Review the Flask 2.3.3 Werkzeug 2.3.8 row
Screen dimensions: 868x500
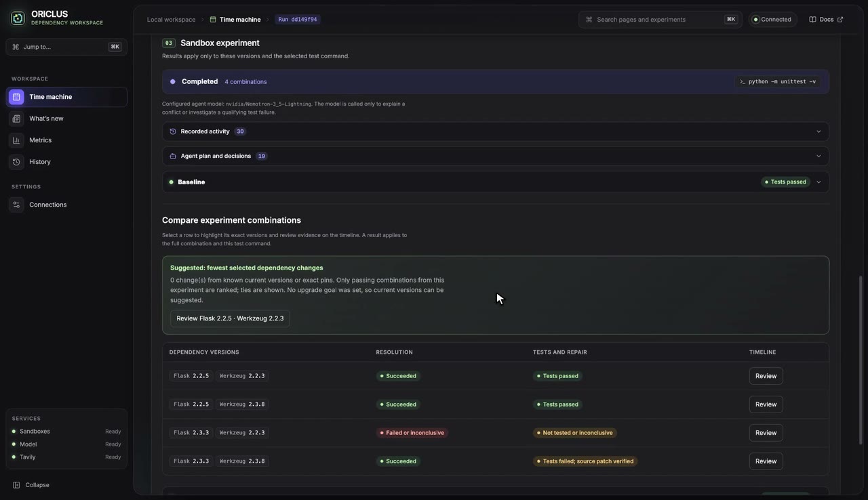(766, 461)
